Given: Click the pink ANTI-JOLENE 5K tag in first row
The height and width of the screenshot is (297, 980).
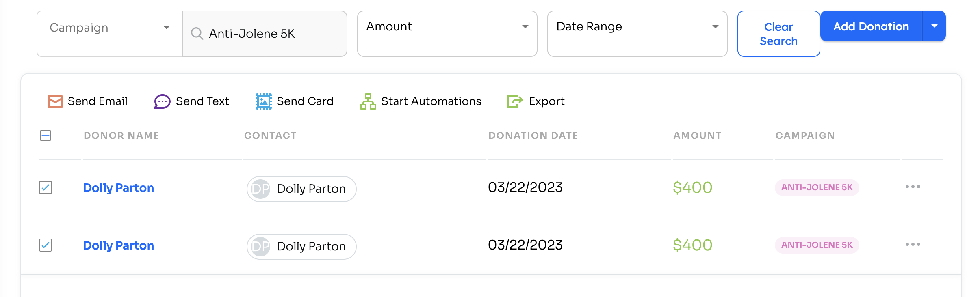Looking at the screenshot, I should click(817, 187).
